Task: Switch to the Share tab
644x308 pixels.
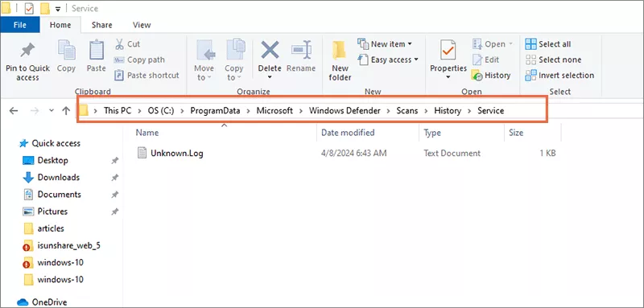Action: tap(102, 25)
